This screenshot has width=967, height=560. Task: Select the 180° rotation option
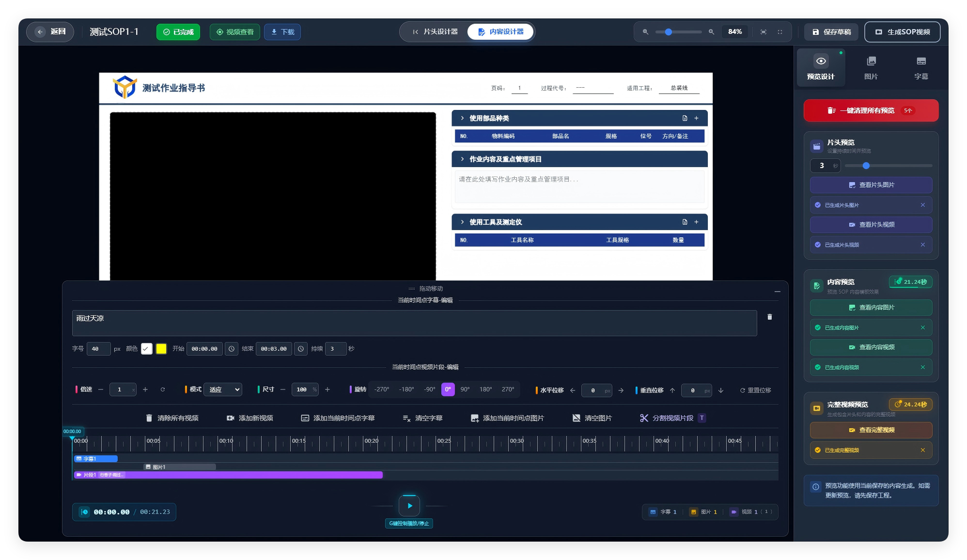[485, 389]
